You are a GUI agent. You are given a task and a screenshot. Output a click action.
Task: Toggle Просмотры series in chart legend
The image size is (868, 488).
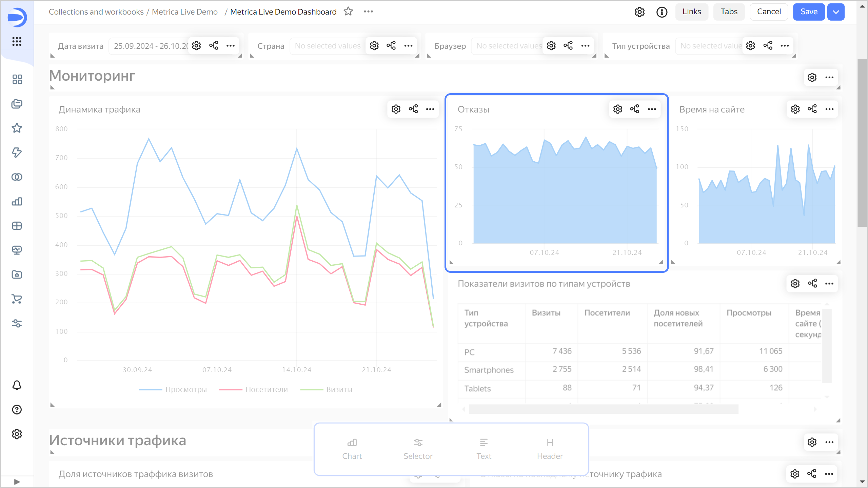pyautogui.click(x=186, y=390)
